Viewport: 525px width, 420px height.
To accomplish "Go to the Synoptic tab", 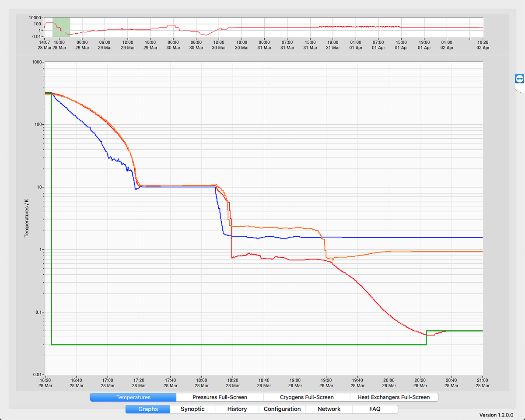I will pyautogui.click(x=192, y=409).
